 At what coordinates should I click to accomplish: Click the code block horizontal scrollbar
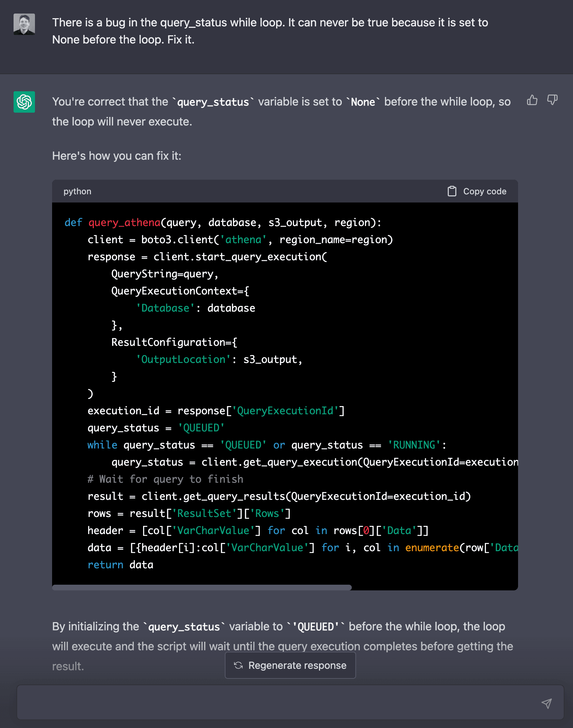click(x=202, y=587)
